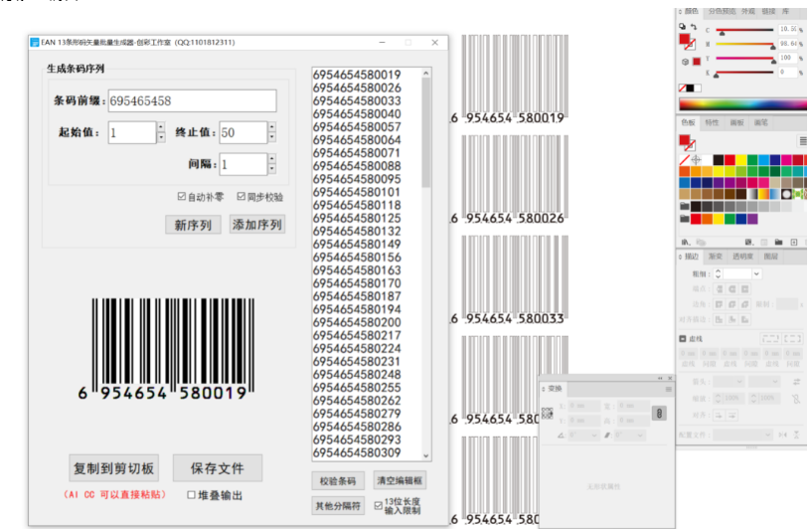Select the bevel join corner icon
The width and height of the screenshot is (812, 529).
pos(745,304)
